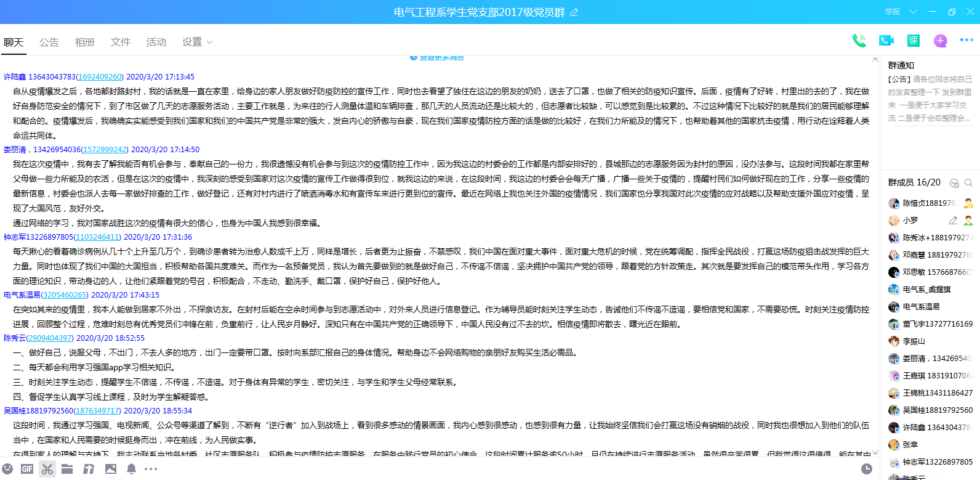Viewport: 980px width, 480px height.
Task: Open the GIF sticker panel
Action: click(x=27, y=469)
